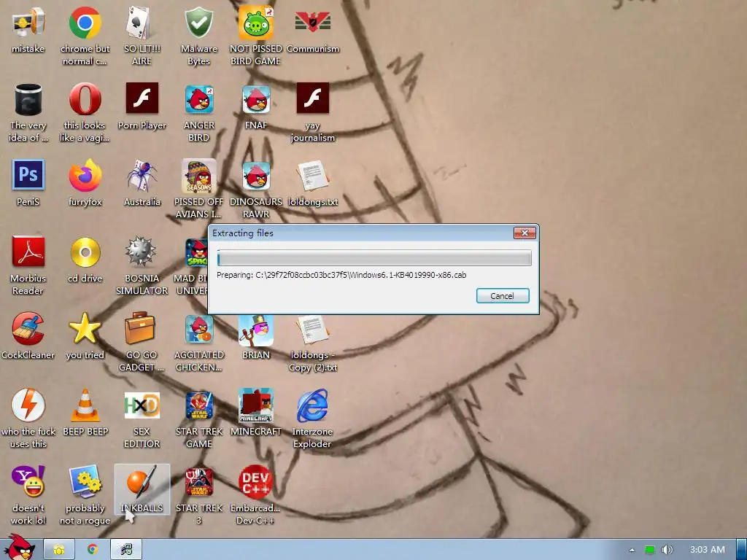Select 'AGGITATED CHICKEN' Rio icon
The image size is (747, 560).
click(198, 329)
